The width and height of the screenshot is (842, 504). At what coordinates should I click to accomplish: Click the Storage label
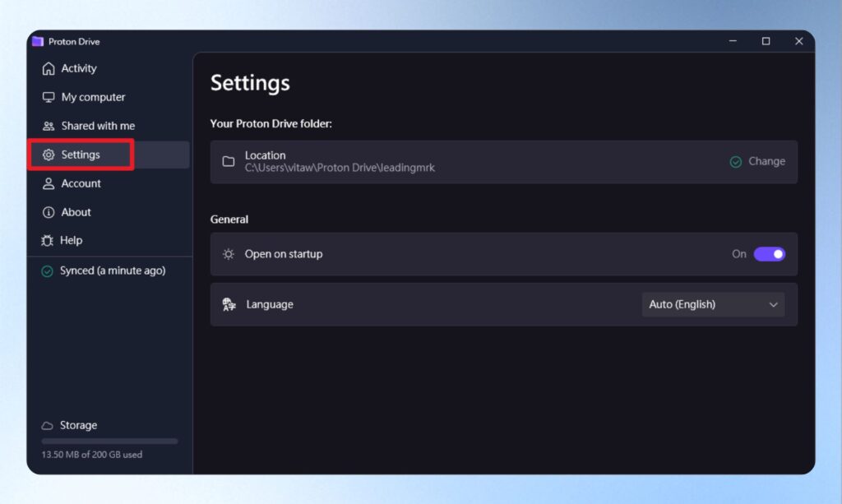click(78, 426)
